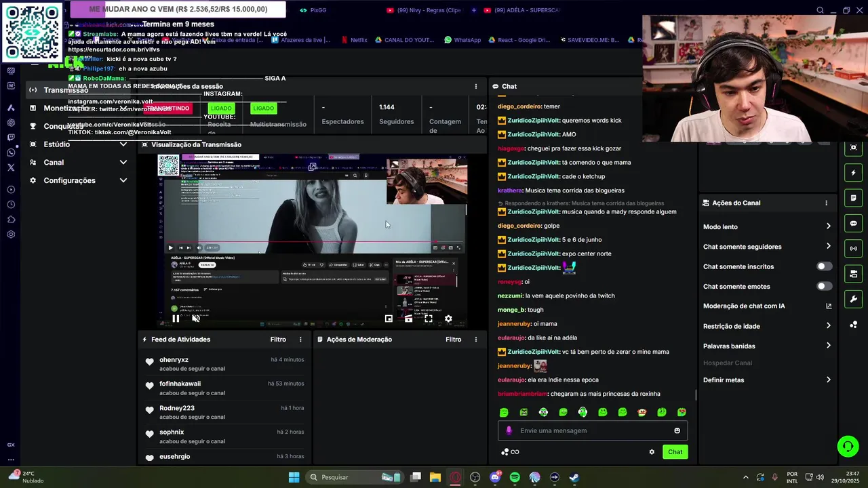Send the headphones emote from quick row

[583, 412]
